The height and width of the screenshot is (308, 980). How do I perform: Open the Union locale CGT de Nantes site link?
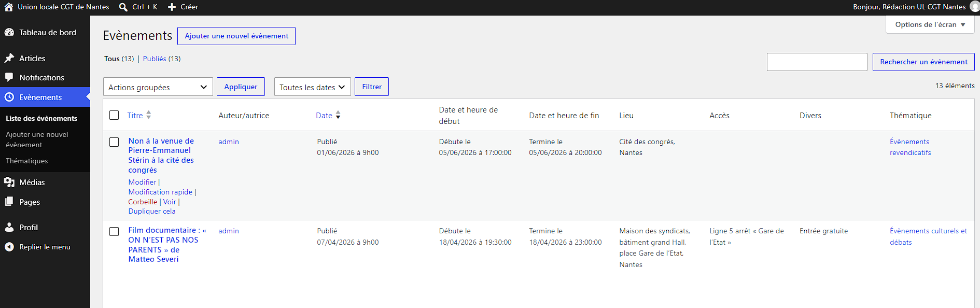63,7
